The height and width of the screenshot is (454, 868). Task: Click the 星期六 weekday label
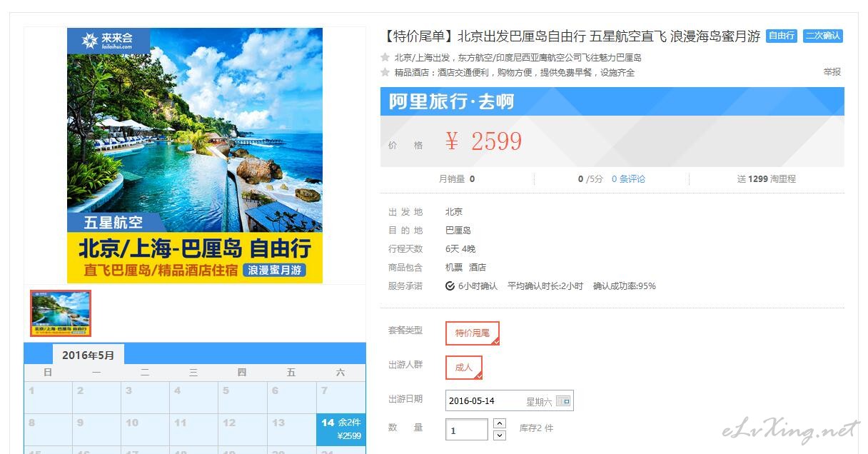539,402
